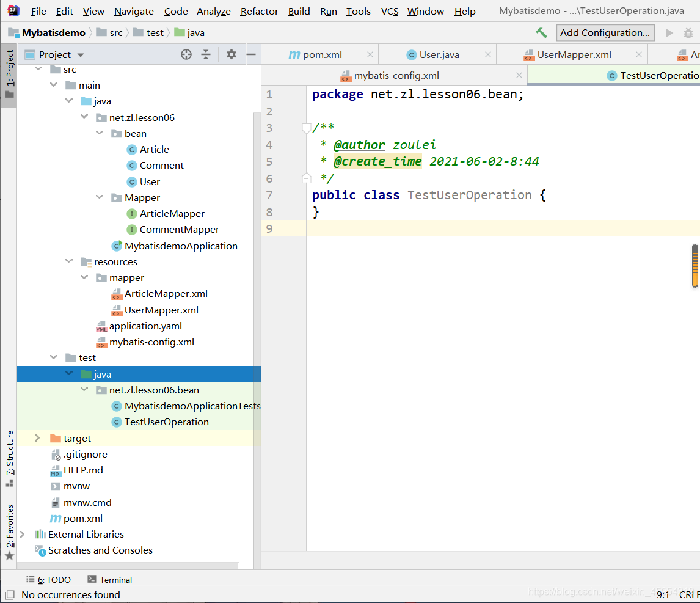Click the Run arrow icon in toolbar
The height and width of the screenshot is (603, 700).
click(669, 32)
